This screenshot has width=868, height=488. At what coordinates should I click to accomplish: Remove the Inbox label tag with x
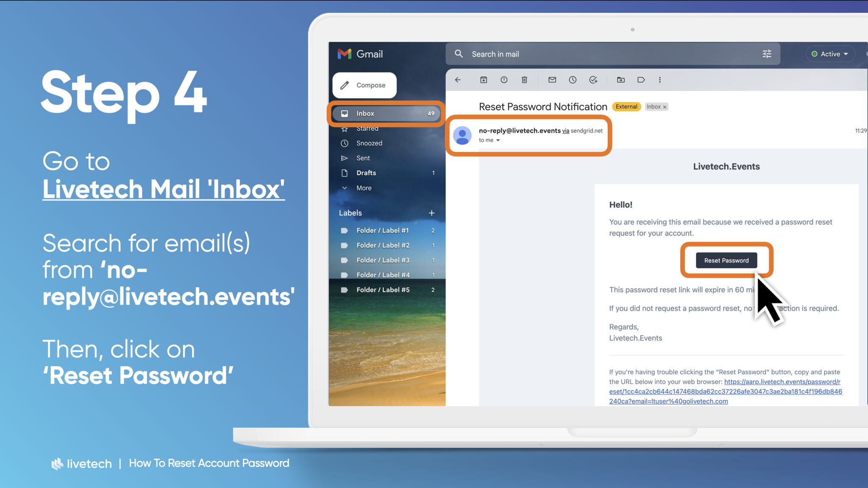[665, 107]
